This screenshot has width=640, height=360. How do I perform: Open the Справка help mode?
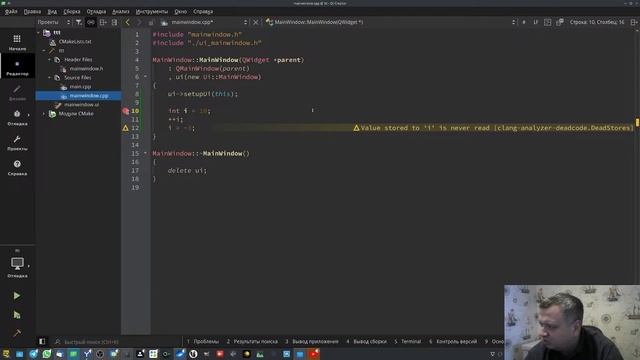pos(17,168)
